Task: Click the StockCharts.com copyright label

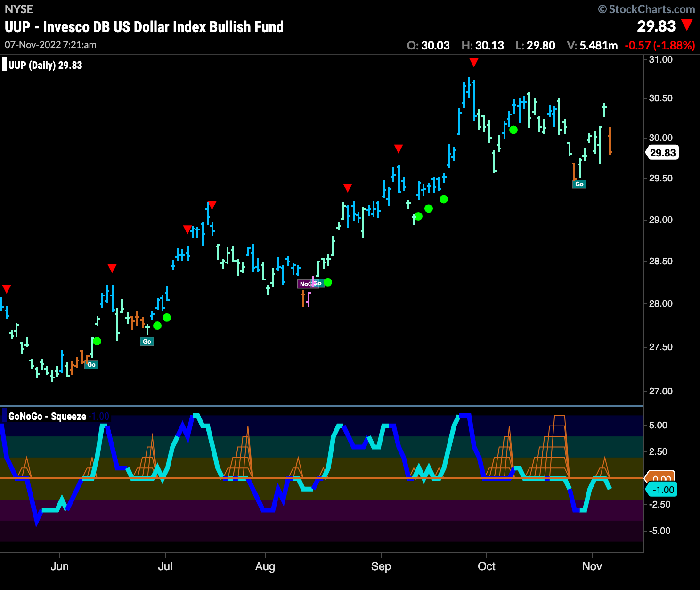Action: pyautogui.click(x=646, y=9)
